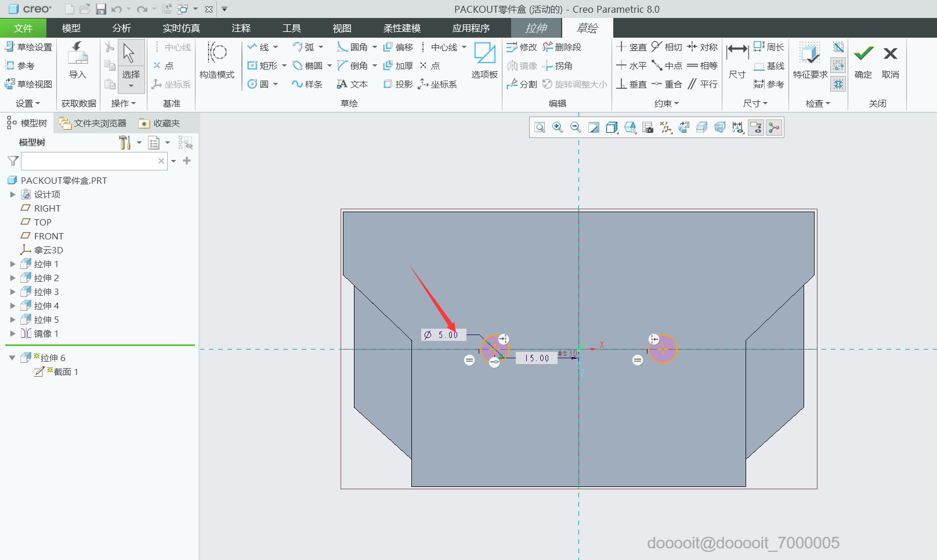Image resolution: width=937 pixels, height=560 pixels.
Task: Open the 设置 group dropdown
Action: click(x=28, y=103)
